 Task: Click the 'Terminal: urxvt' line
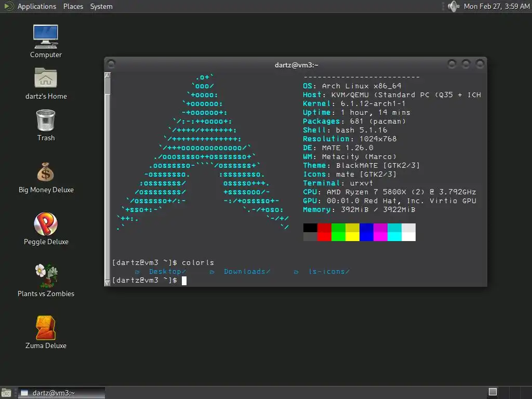pos(338,183)
